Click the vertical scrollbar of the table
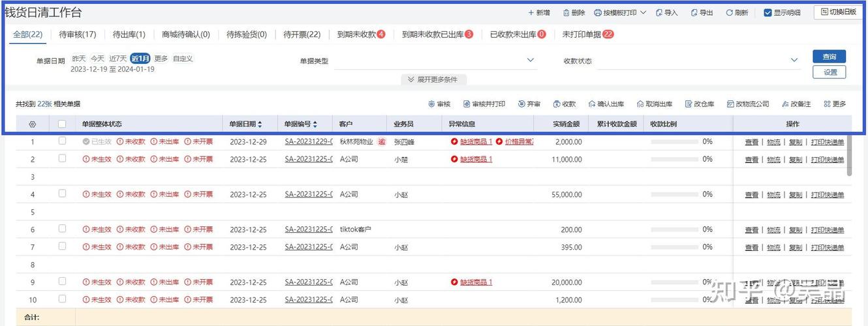This screenshot has height=326, width=868. click(x=849, y=156)
